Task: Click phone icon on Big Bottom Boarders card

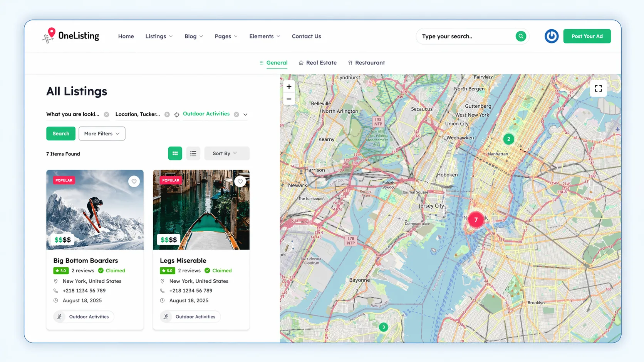Action: [x=56, y=291]
